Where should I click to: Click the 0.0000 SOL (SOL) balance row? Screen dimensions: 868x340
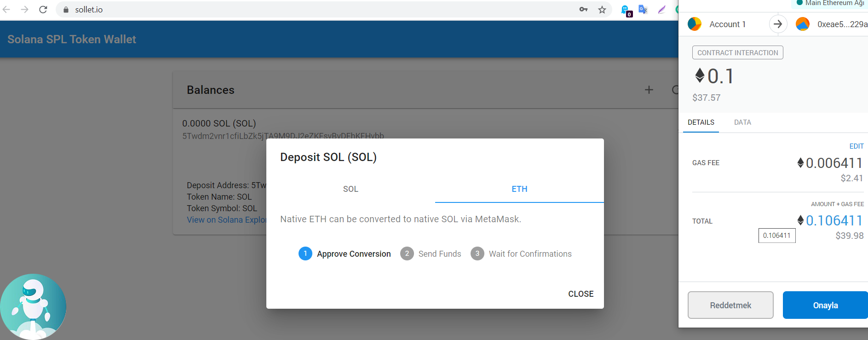219,123
